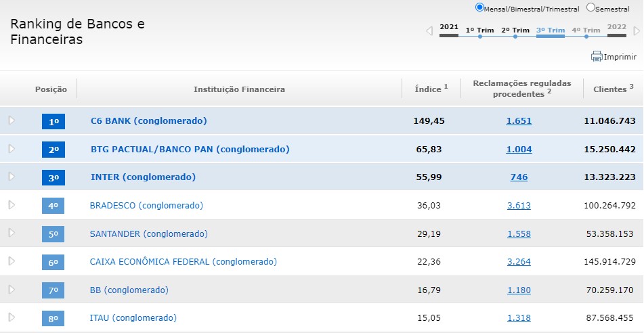Viewport: 644px width, 333px height.
Task: Click the left arrow before 2021
Action: click(429, 31)
